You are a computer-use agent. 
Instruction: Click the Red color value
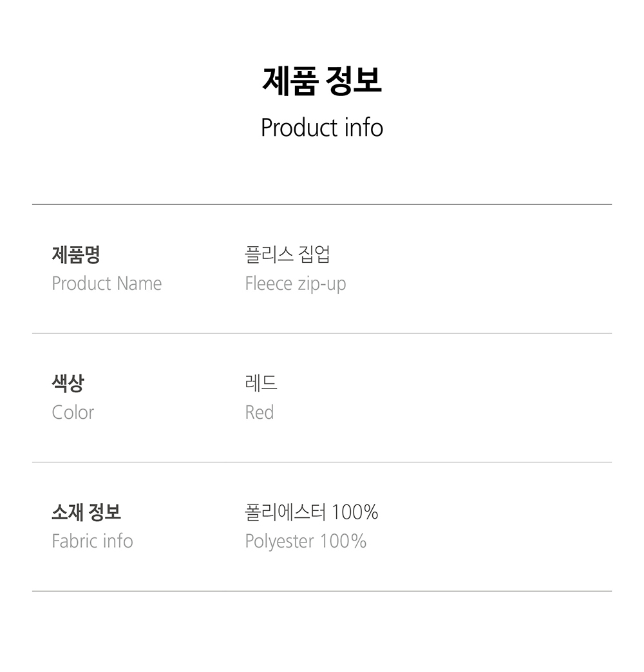coord(259,412)
